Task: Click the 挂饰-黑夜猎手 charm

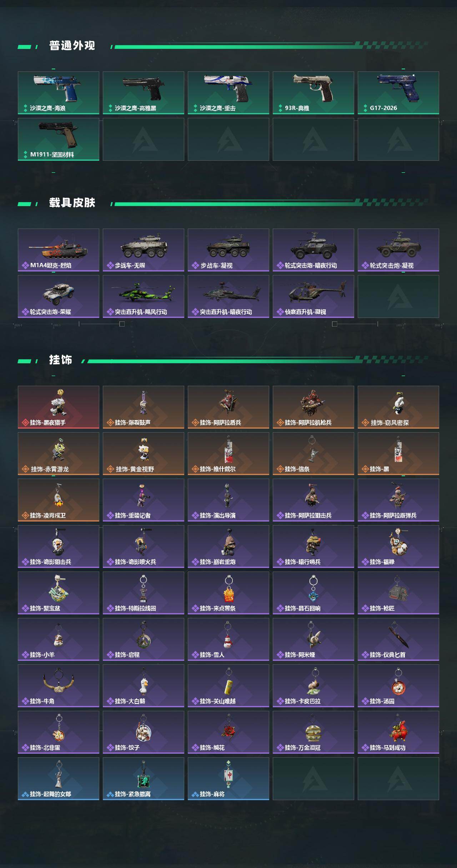Action: pyautogui.click(x=59, y=407)
